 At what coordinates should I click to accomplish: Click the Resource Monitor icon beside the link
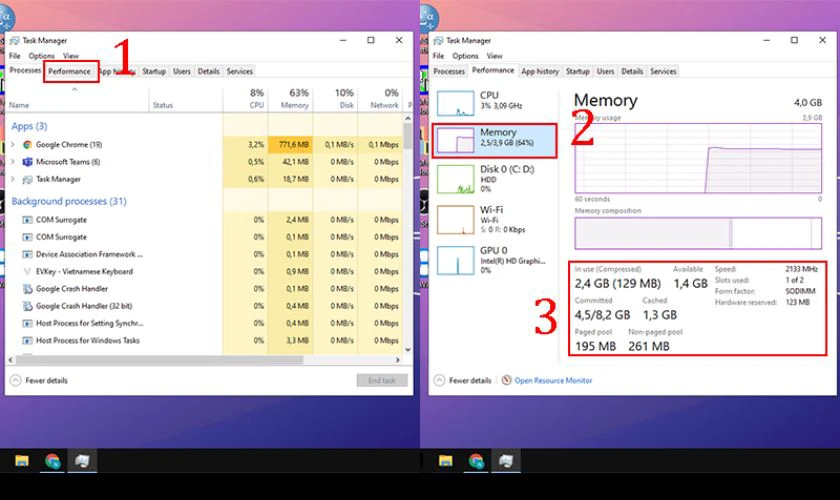(507, 381)
